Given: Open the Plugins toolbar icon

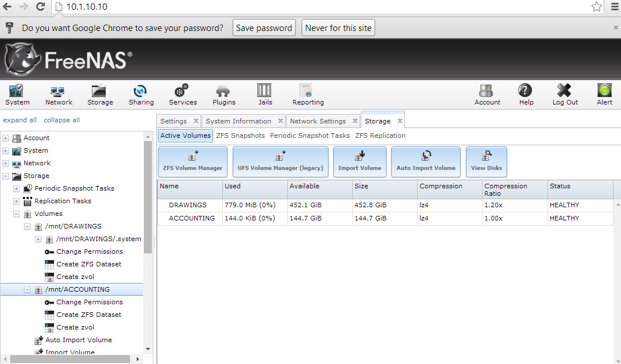Looking at the screenshot, I should (x=224, y=95).
